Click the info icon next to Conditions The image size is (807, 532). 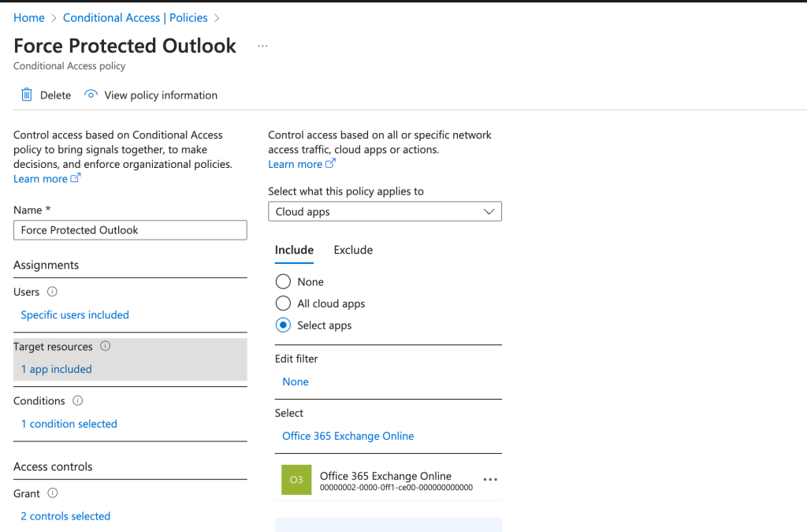click(x=78, y=400)
